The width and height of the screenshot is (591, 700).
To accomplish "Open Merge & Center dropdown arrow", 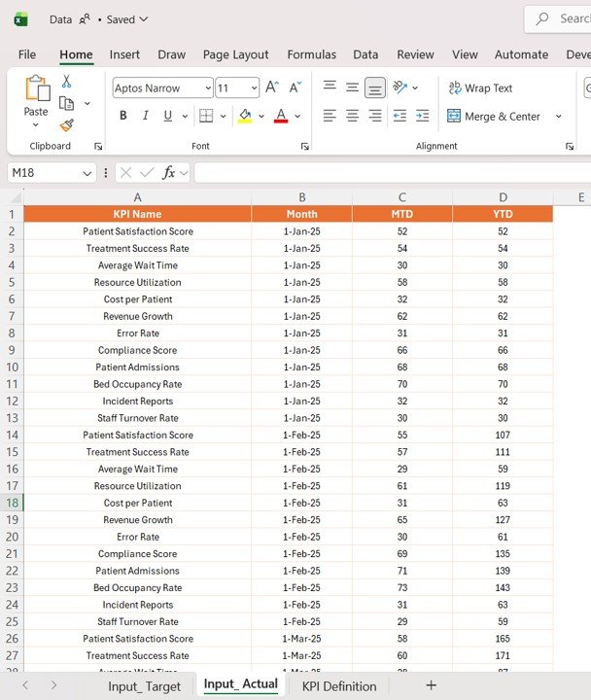I will (558, 117).
